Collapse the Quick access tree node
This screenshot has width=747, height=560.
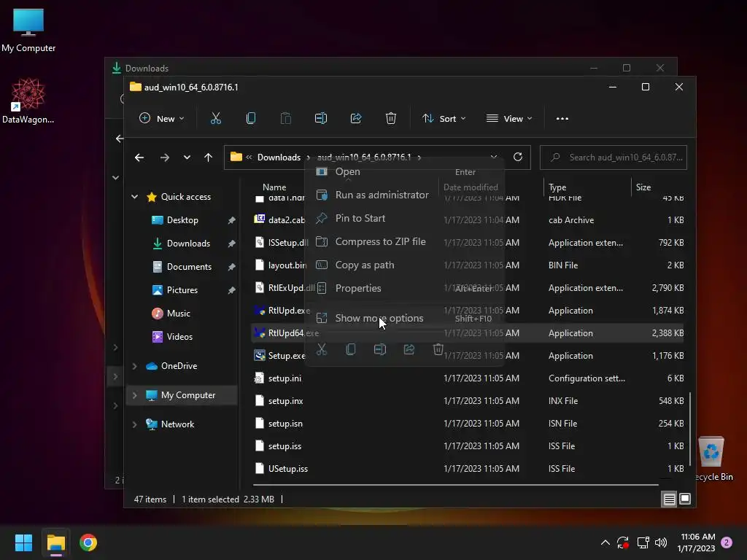coord(135,197)
